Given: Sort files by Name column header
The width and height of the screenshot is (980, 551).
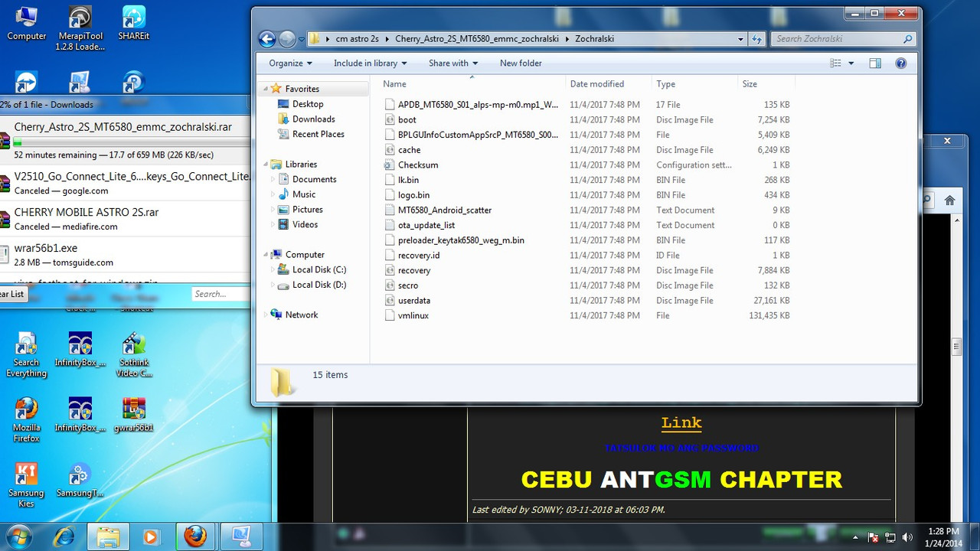Looking at the screenshot, I should [394, 84].
